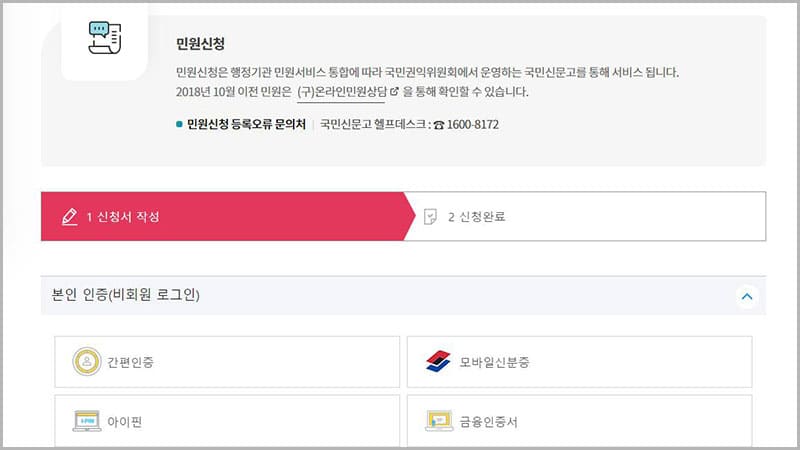The height and width of the screenshot is (450, 800).
Task: Select the 2 신청완료 step tab
Action: tap(590, 216)
